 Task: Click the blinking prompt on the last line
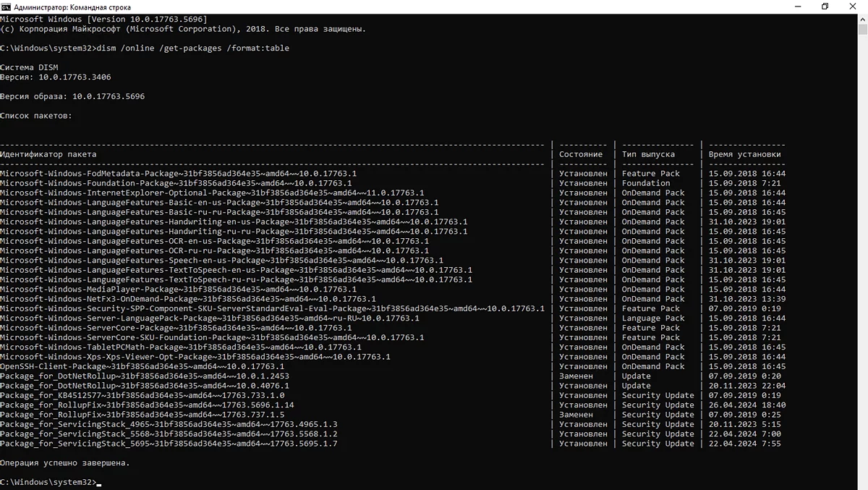[98, 482]
